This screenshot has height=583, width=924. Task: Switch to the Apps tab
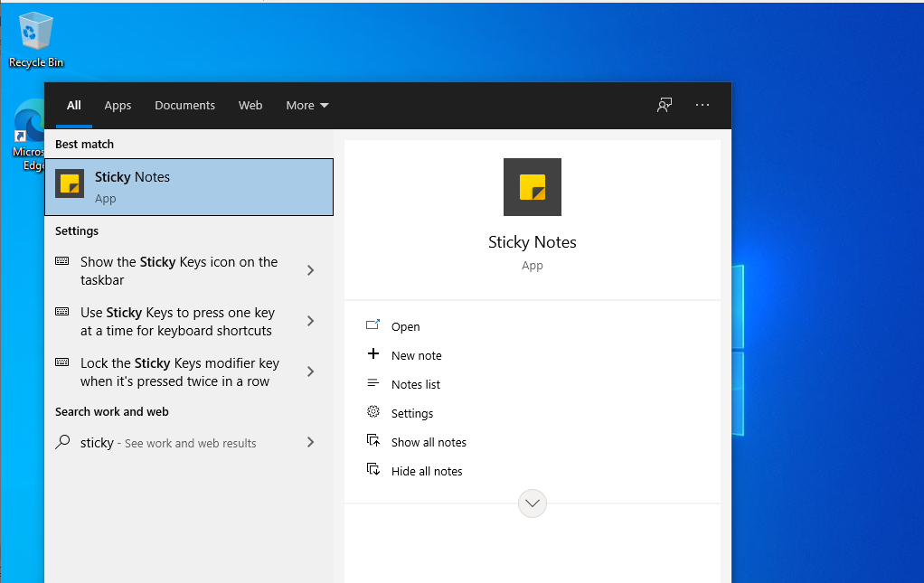coord(118,106)
